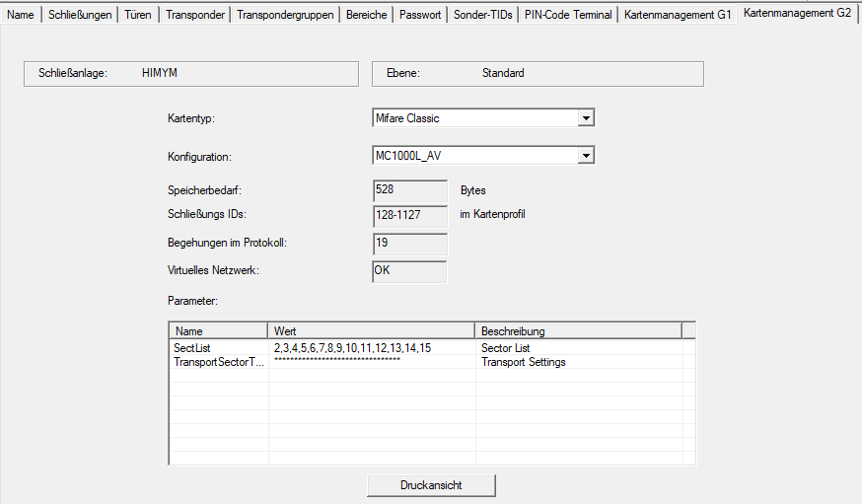This screenshot has width=862, height=504.
Task: Click the Begehungen im Protokoll field
Action: (x=410, y=243)
